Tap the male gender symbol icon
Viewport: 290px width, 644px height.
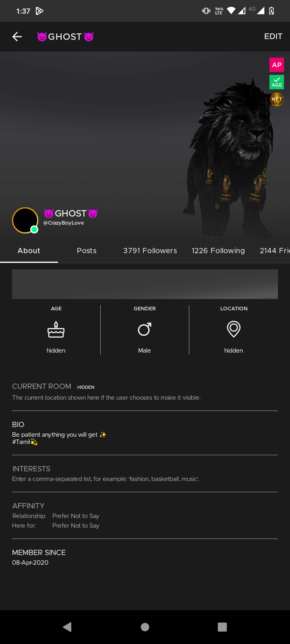pyautogui.click(x=145, y=329)
